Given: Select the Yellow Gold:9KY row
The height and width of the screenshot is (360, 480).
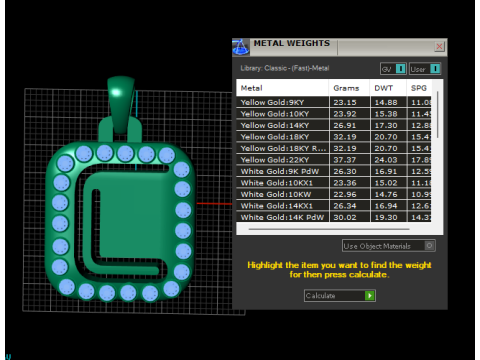Looking at the screenshot, I should (334, 102).
